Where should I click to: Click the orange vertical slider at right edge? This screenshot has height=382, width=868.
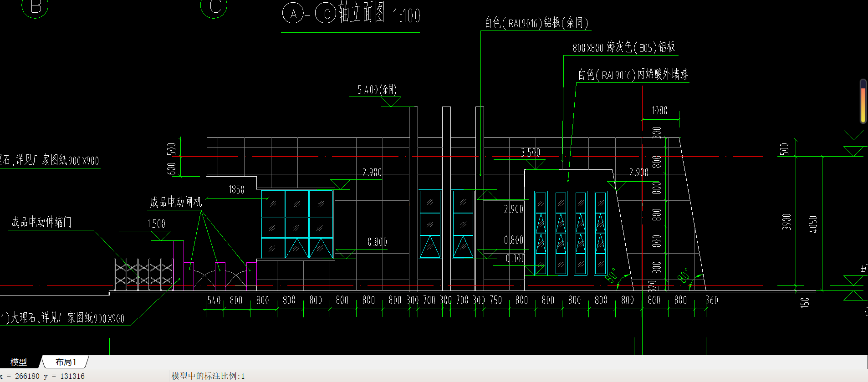pyautogui.click(x=863, y=101)
